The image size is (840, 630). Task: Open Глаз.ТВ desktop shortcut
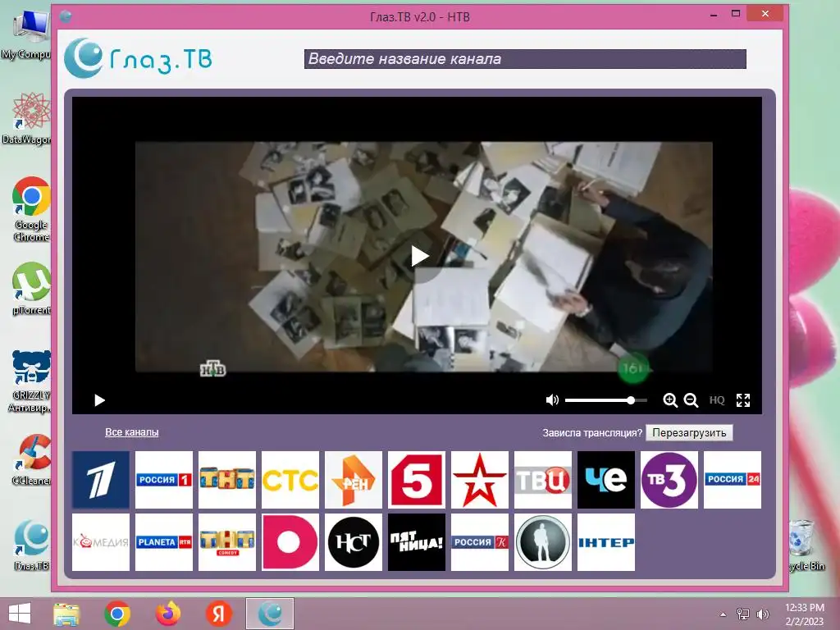tap(31, 546)
